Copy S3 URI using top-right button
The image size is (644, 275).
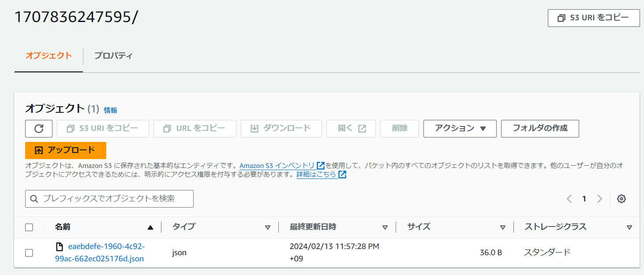click(x=594, y=18)
